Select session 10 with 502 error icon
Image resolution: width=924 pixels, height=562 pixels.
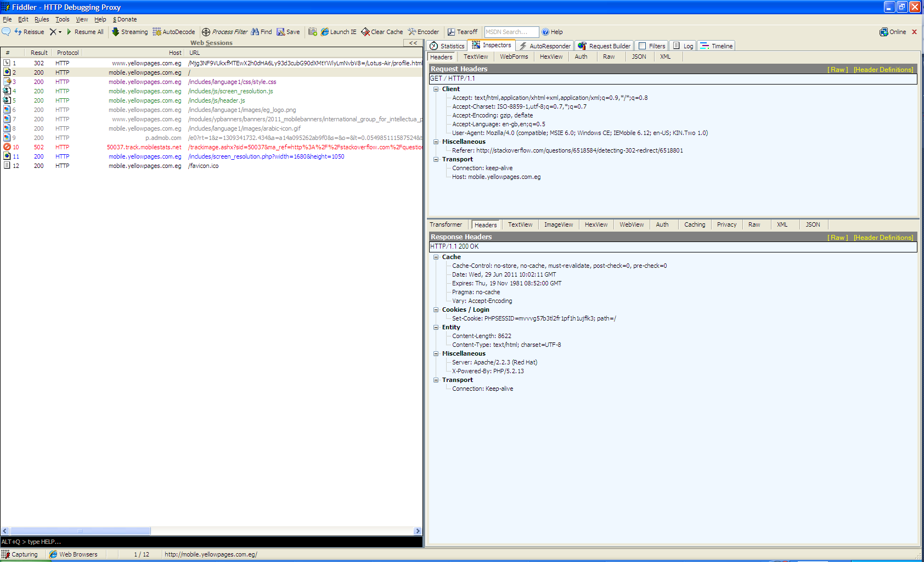click(7, 147)
